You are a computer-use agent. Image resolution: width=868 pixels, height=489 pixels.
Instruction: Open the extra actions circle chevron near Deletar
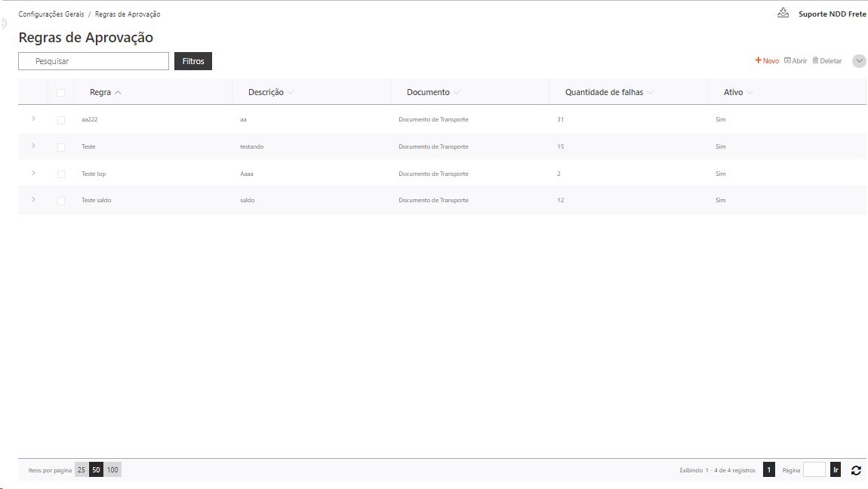859,61
